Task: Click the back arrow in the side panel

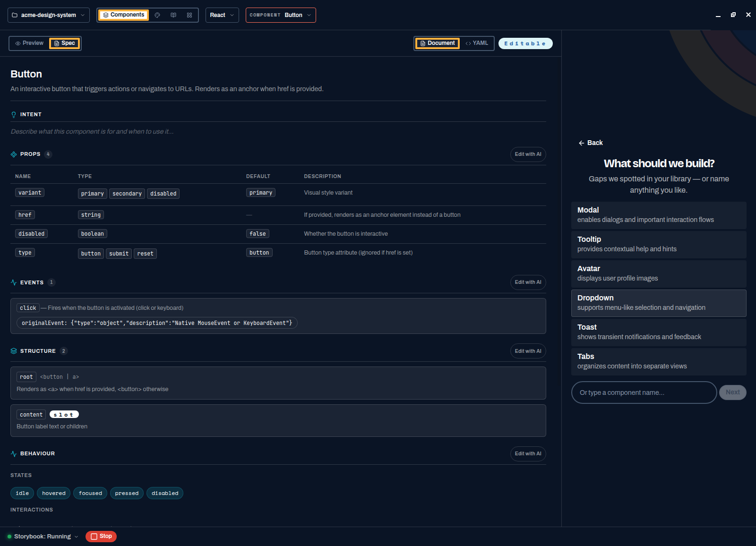Action: pos(582,143)
